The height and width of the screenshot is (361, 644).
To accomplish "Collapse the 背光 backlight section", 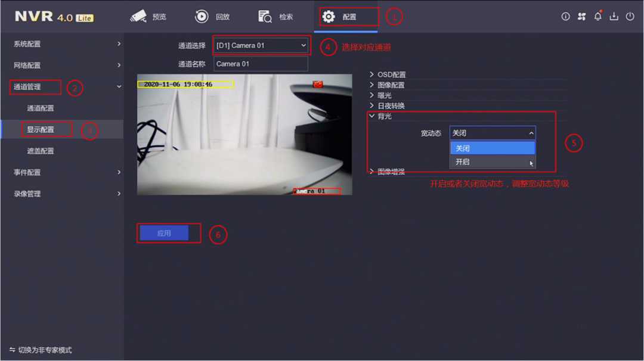I will pos(384,116).
